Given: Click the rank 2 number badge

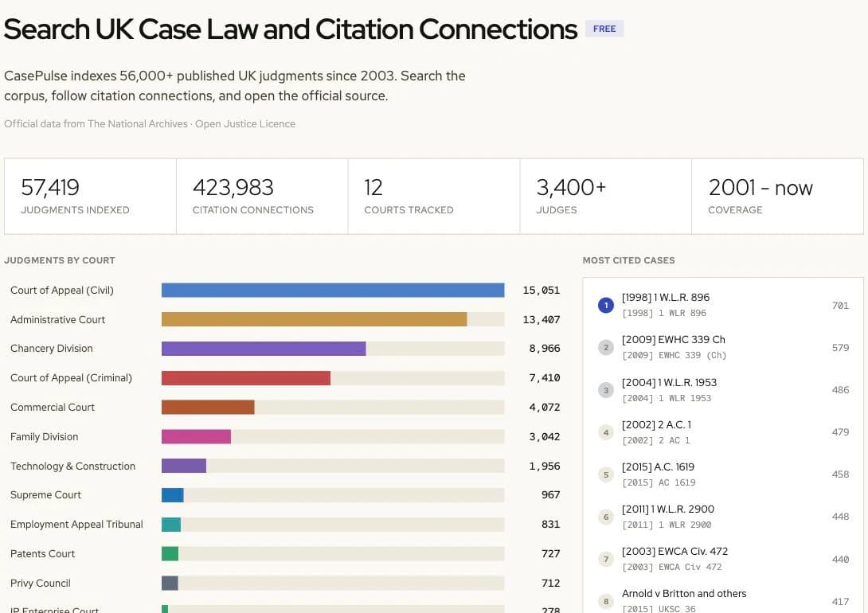Looking at the screenshot, I should pos(605,347).
